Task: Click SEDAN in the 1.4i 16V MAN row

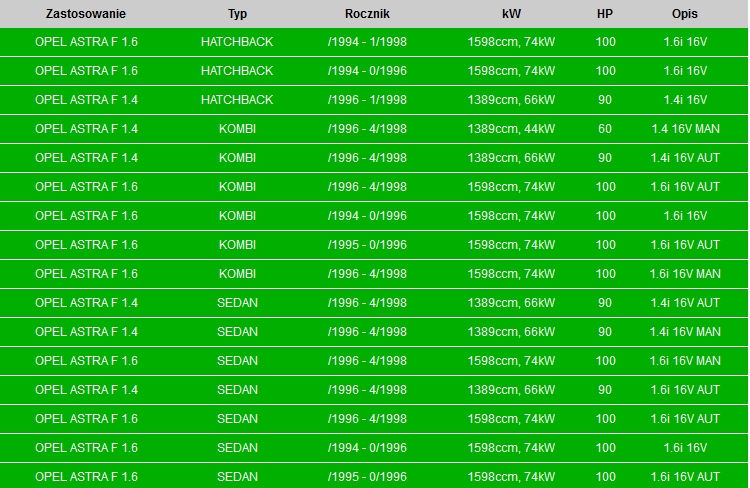Action: coord(237,332)
